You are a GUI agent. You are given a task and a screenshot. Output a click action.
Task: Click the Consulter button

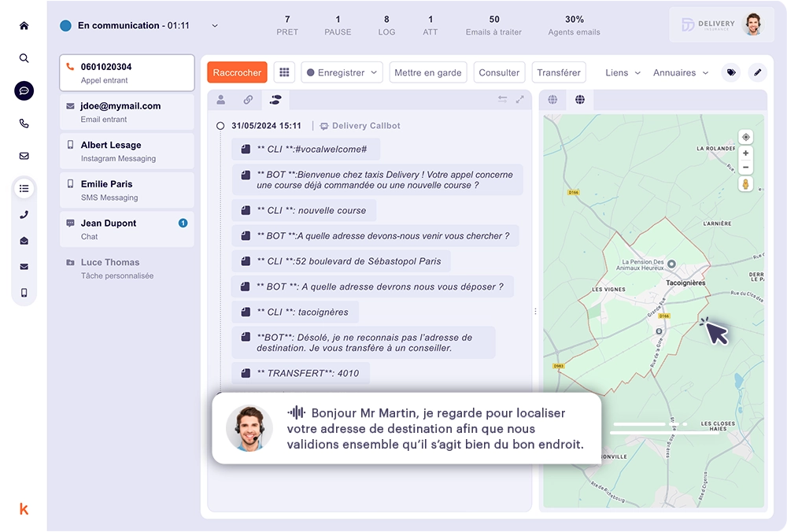[x=499, y=72]
